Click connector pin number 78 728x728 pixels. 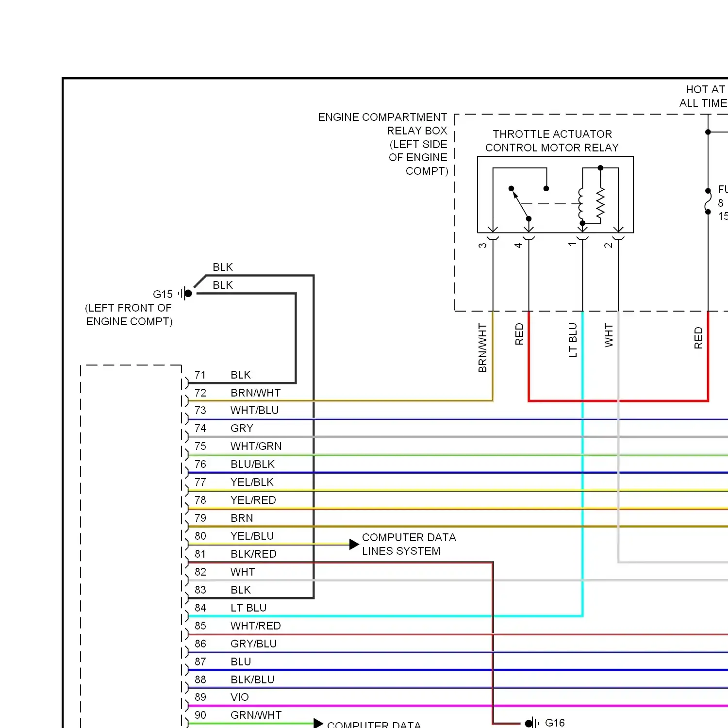point(200,500)
